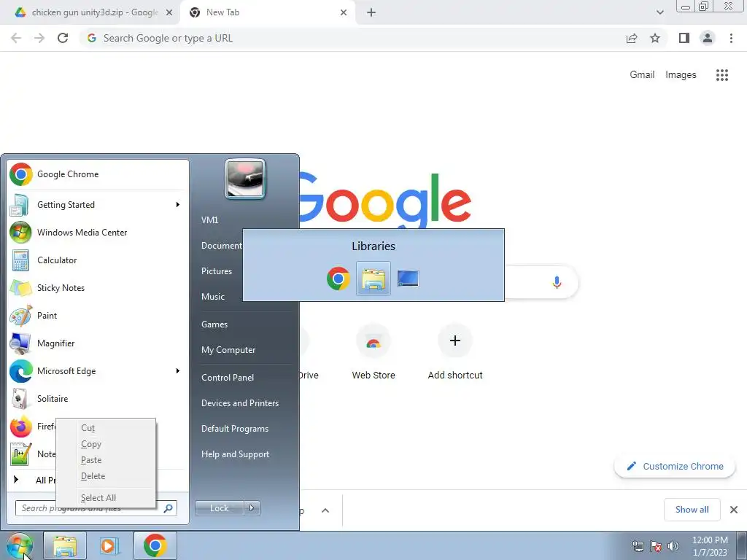
Task: Click the Chrome forward arrow
Action: [39, 38]
